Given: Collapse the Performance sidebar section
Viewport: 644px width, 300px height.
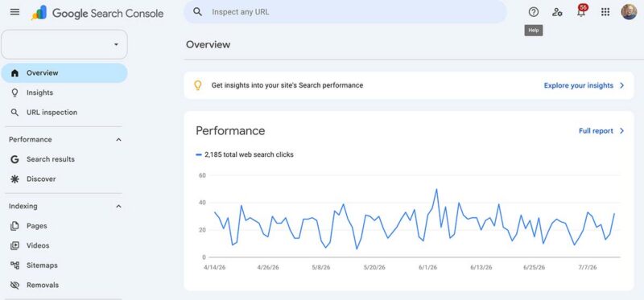Looking at the screenshot, I should click(118, 139).
